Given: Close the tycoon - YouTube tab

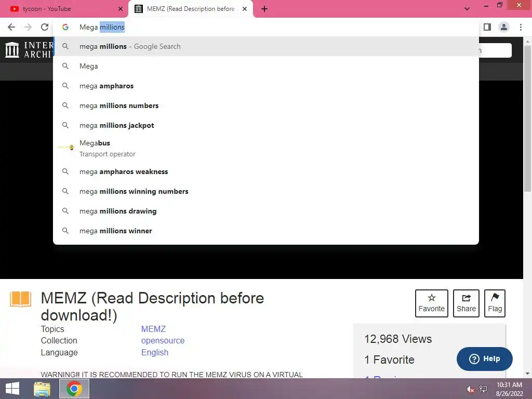Looking at the screenshot, I should [121, 9].
